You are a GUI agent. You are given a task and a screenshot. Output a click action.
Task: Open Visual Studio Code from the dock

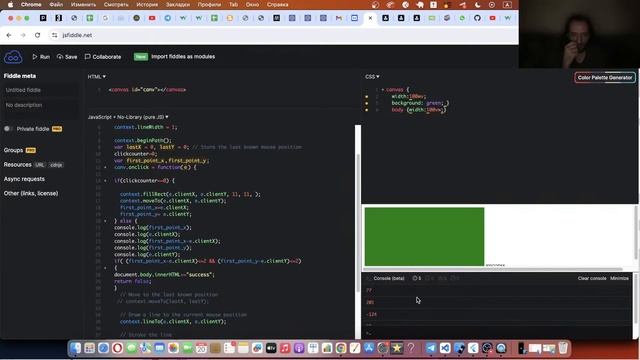[445, 348]
